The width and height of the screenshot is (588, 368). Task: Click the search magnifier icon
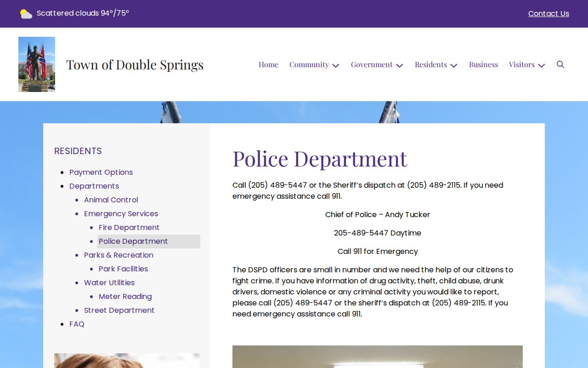(560, 64)
